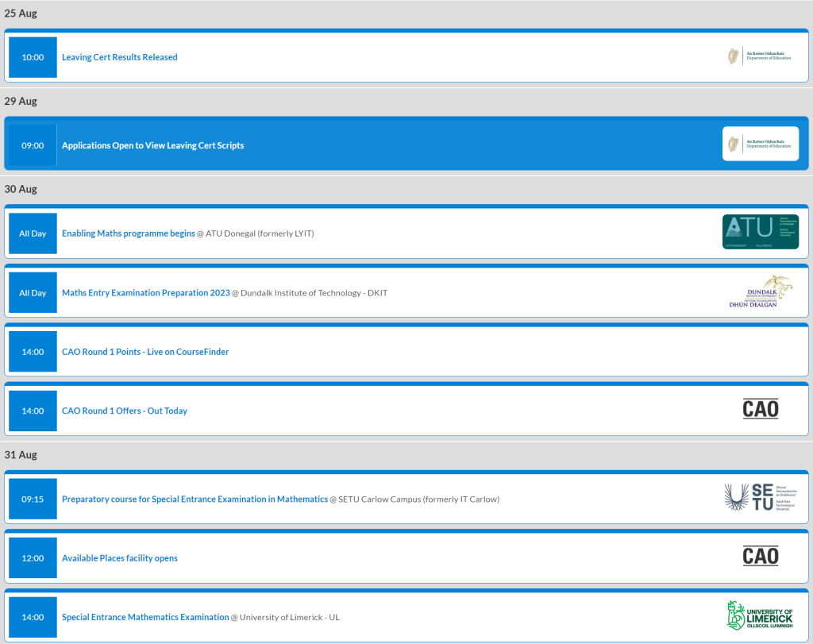Click the University of Limerick logo
The width and height of the screenshot is (813, 644).
(760, 615)
